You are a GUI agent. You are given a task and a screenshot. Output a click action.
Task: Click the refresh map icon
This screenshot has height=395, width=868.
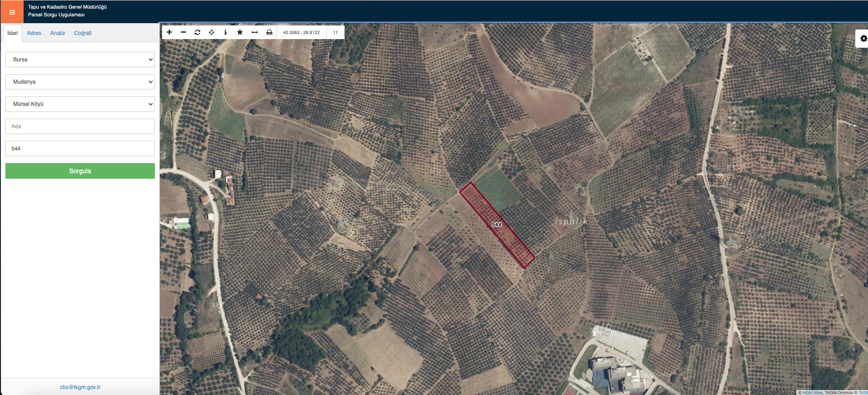coord(197,32)
